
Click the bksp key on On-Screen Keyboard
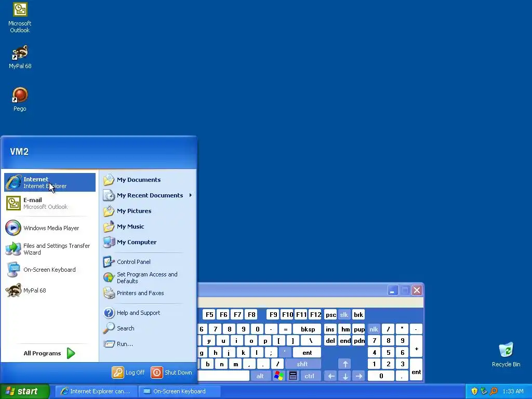[308, 329]
